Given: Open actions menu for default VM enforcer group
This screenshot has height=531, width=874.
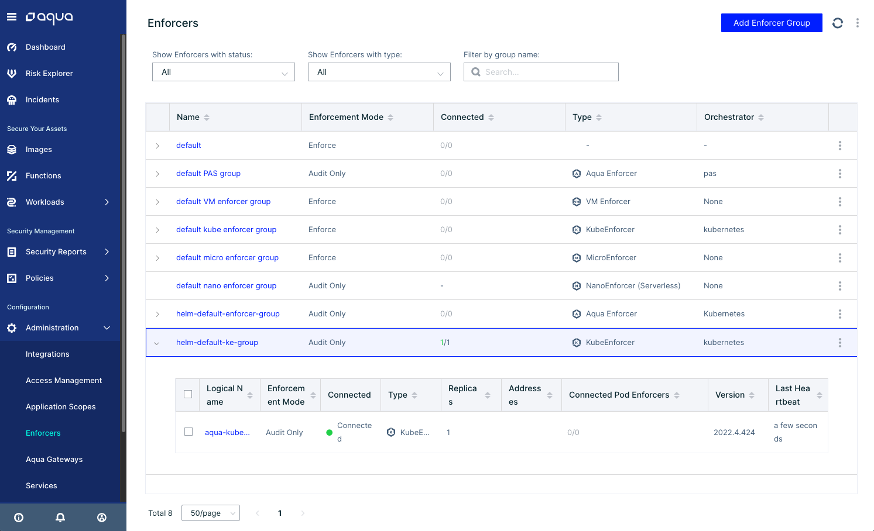Looking at the screenshot, I should (839, 202).
